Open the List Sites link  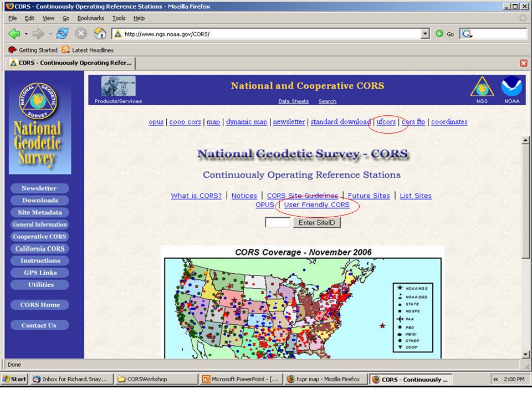coord(416,196)
